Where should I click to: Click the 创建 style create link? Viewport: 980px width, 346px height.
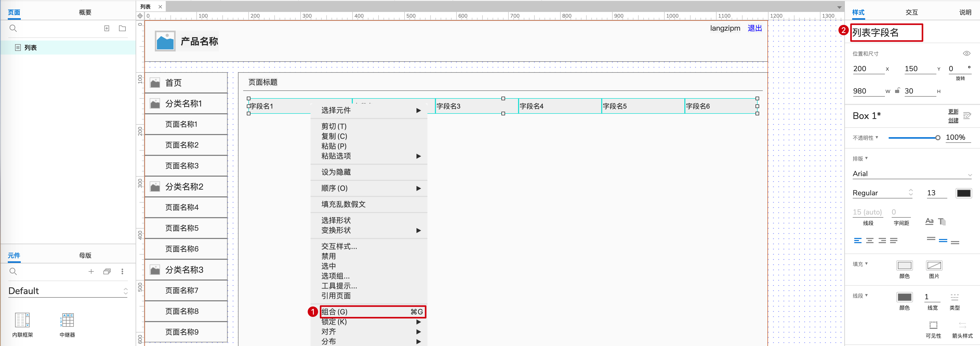click(953, 120)
